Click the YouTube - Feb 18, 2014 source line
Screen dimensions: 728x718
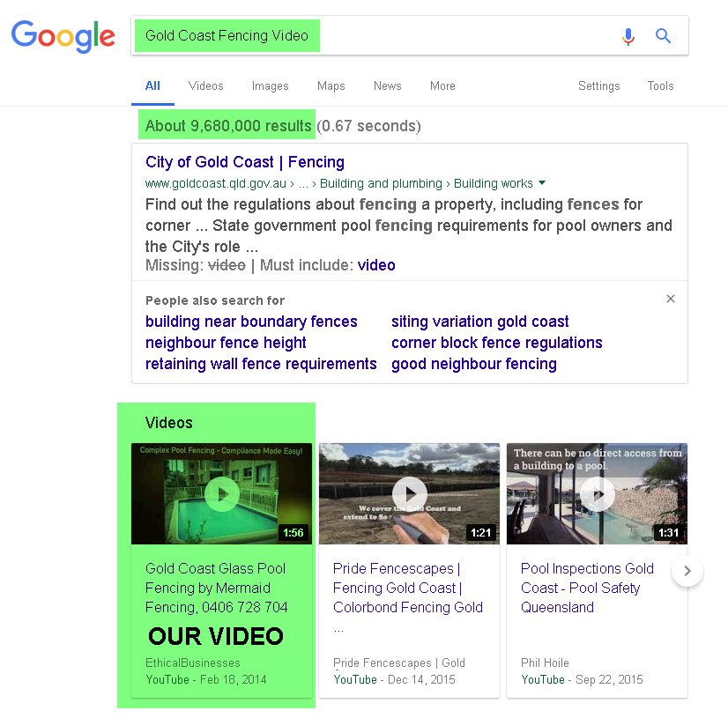(206, 679)
